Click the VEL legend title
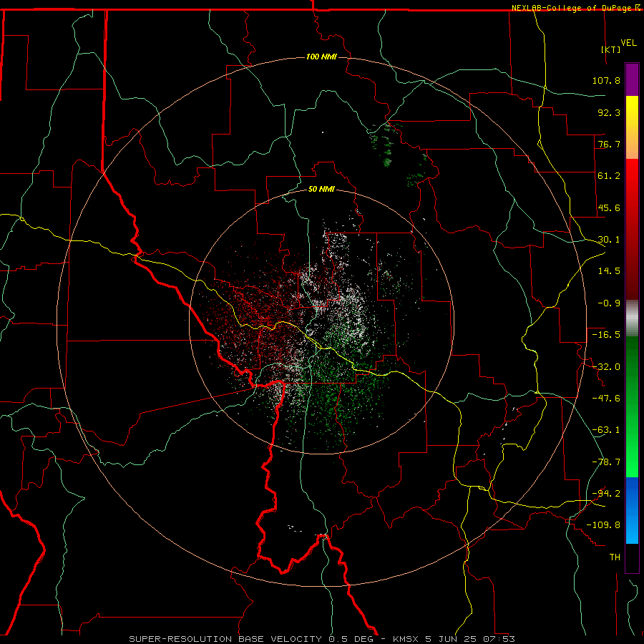The height and width of the screenshot is (644, 644). [629, 43]
